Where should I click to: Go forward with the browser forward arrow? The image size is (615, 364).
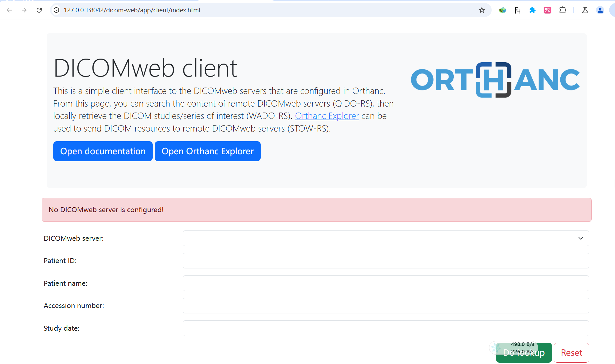pyautogui.click(x=24, y=10)
